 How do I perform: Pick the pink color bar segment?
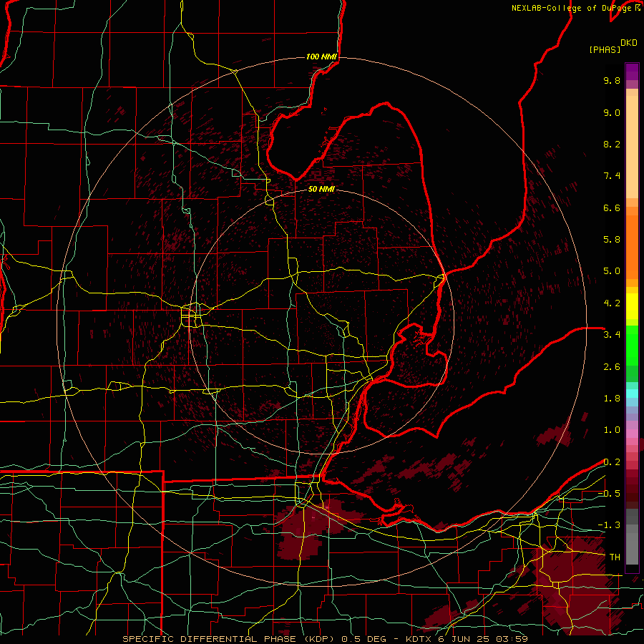632,434
